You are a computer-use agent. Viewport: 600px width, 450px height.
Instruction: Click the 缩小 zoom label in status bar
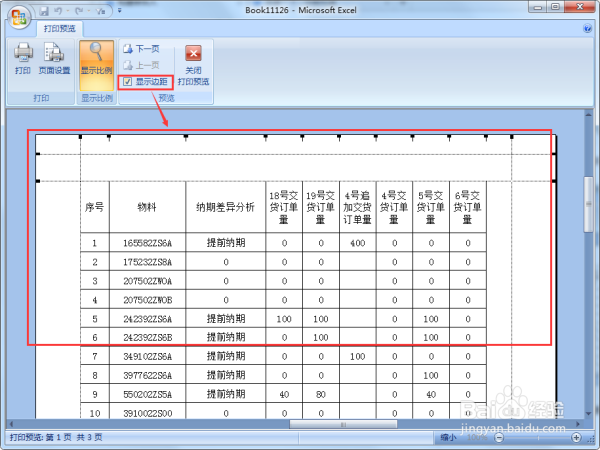[448, 437]
